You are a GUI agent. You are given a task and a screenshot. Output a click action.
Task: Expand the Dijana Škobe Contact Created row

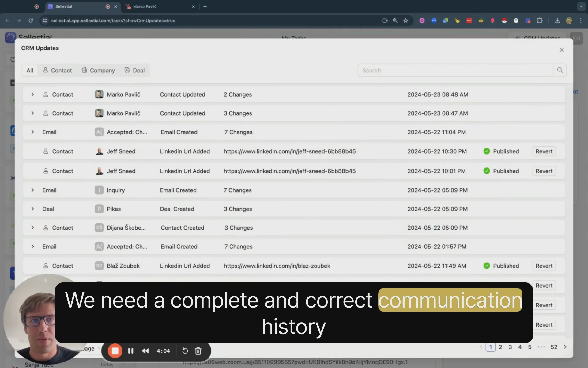tap(33, 228)
